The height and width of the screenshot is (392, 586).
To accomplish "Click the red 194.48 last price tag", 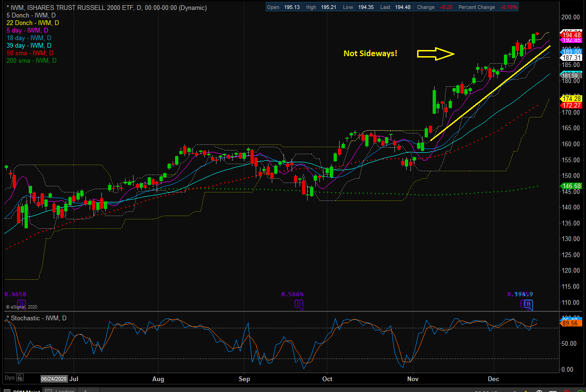I will [571, 35].
